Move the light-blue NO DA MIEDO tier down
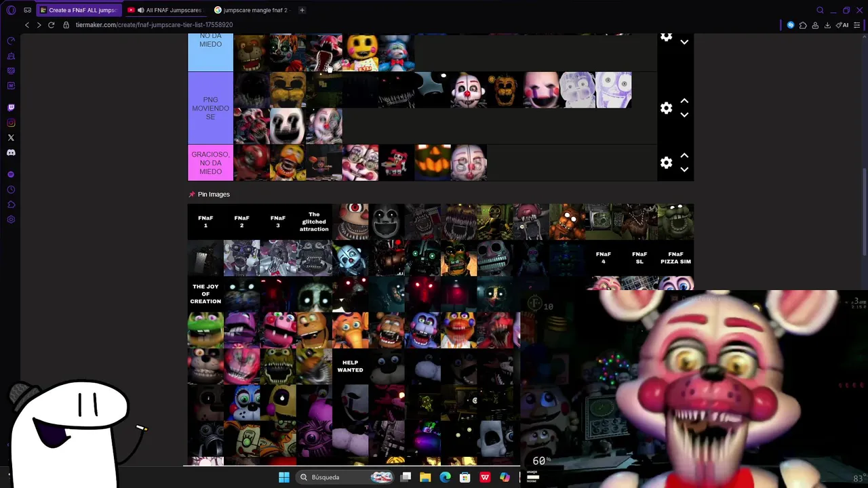The width and height of the screenshot is (868, 488). pos(684,42)
